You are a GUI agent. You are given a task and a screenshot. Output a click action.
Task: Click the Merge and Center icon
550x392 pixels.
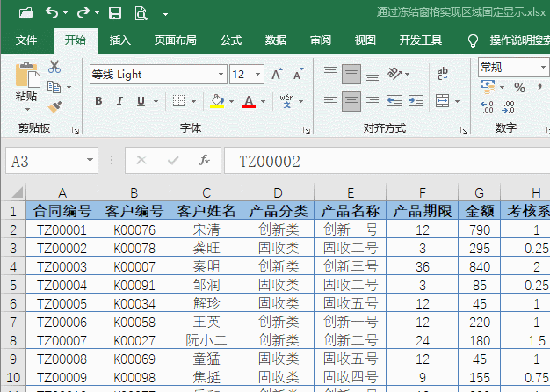[442, 102]
